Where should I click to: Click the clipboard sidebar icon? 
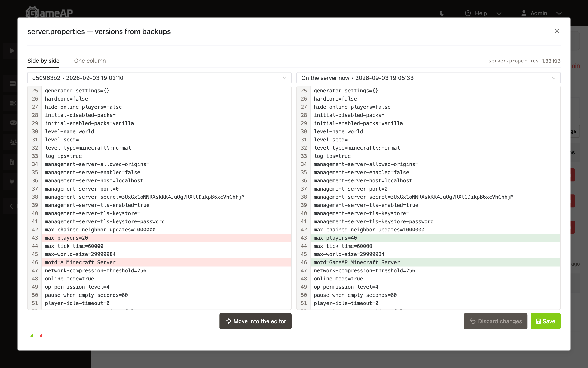click(x=12, y=162)
